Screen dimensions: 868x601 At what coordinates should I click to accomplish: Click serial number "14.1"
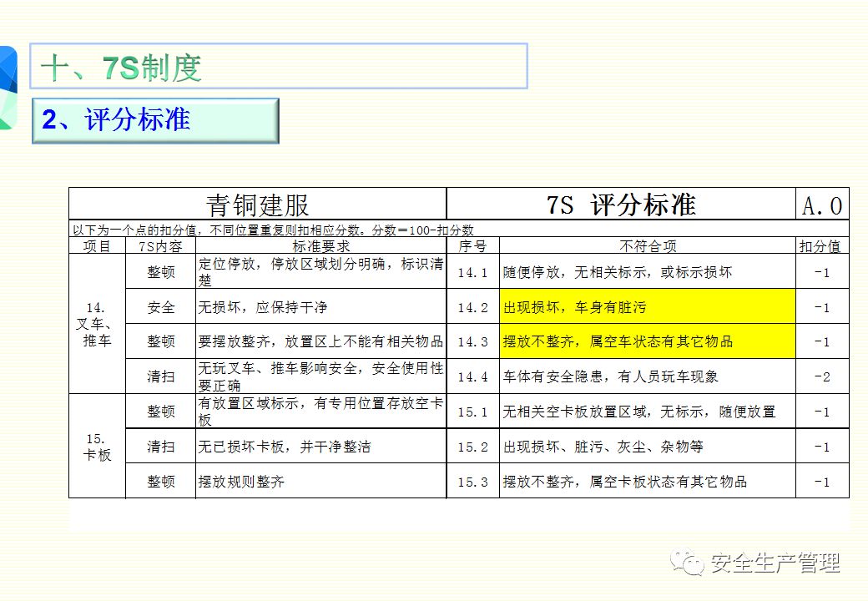coord(472,272)
